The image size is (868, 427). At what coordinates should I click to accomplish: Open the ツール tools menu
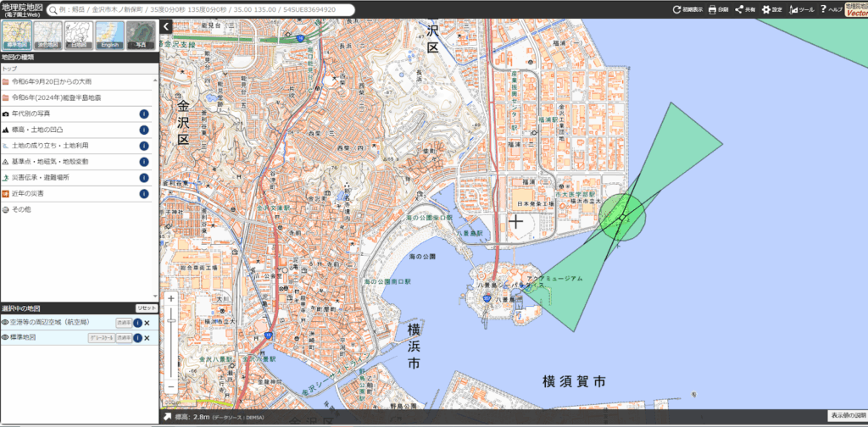[802, 9]
